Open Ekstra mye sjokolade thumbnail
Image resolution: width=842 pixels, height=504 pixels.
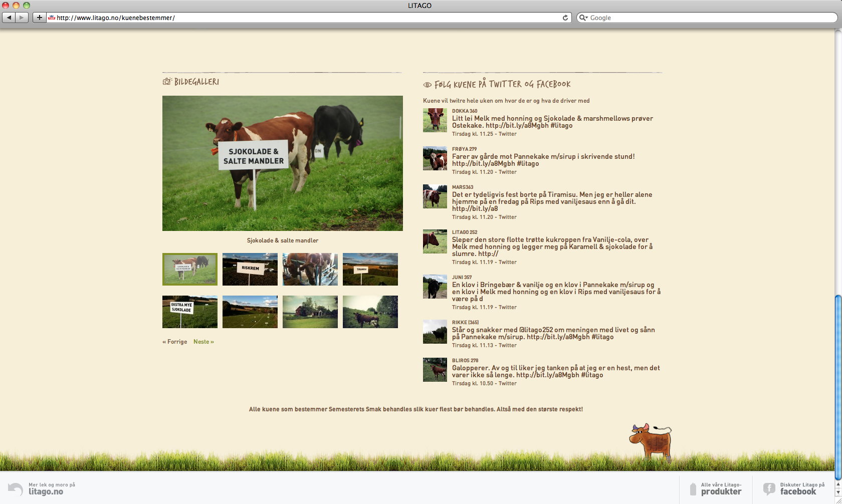[x=190, y=312]
